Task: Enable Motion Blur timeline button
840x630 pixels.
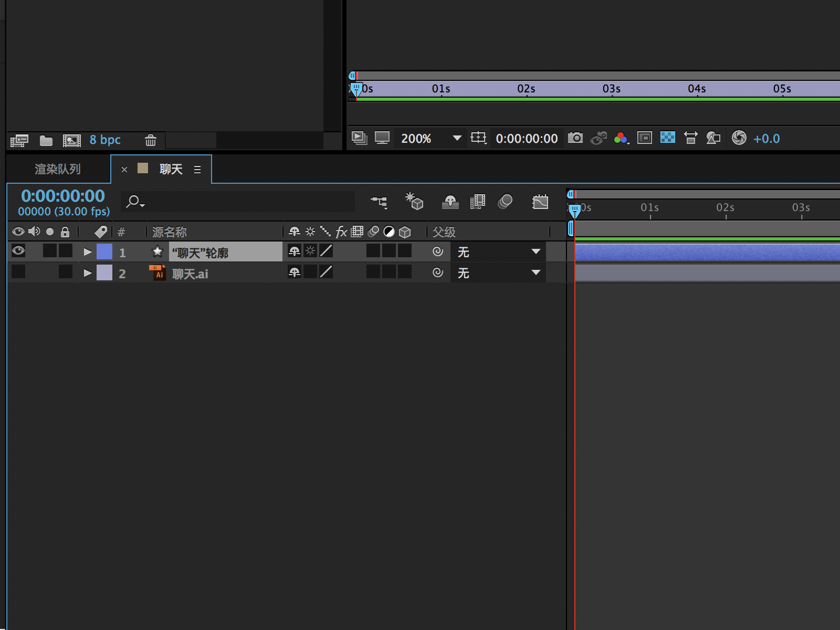Action: 505,202
